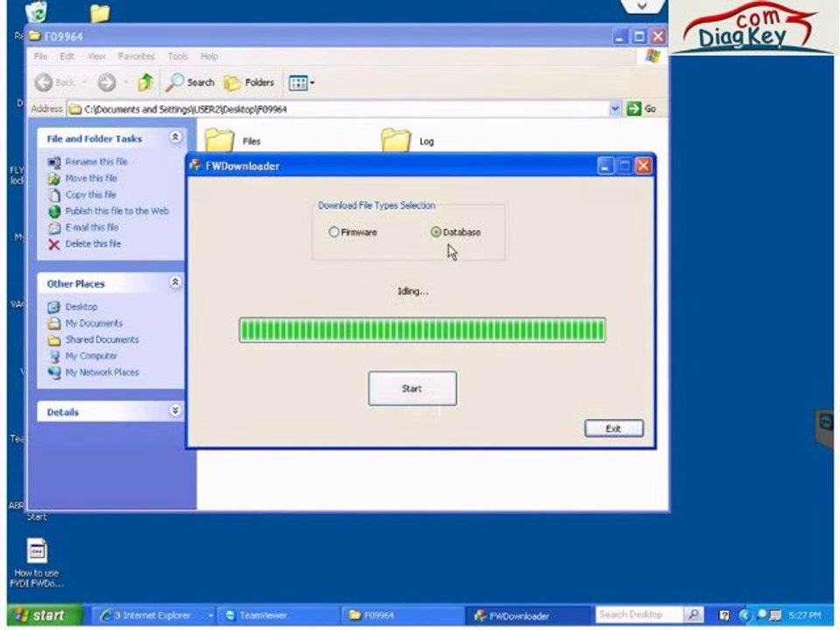The image size is (840, 630).
Task: Click Search in Explorer toolbar
Action: pos(190,82)
